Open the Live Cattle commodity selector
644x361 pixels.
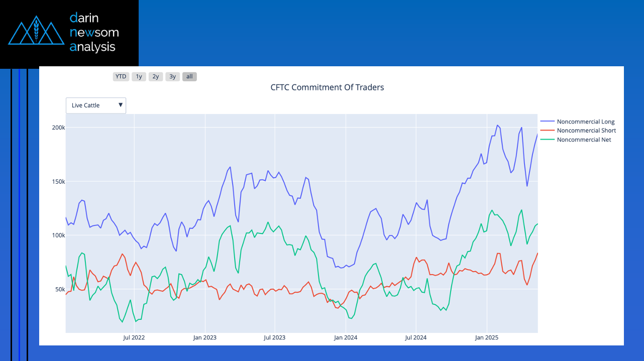coord(95,105)
